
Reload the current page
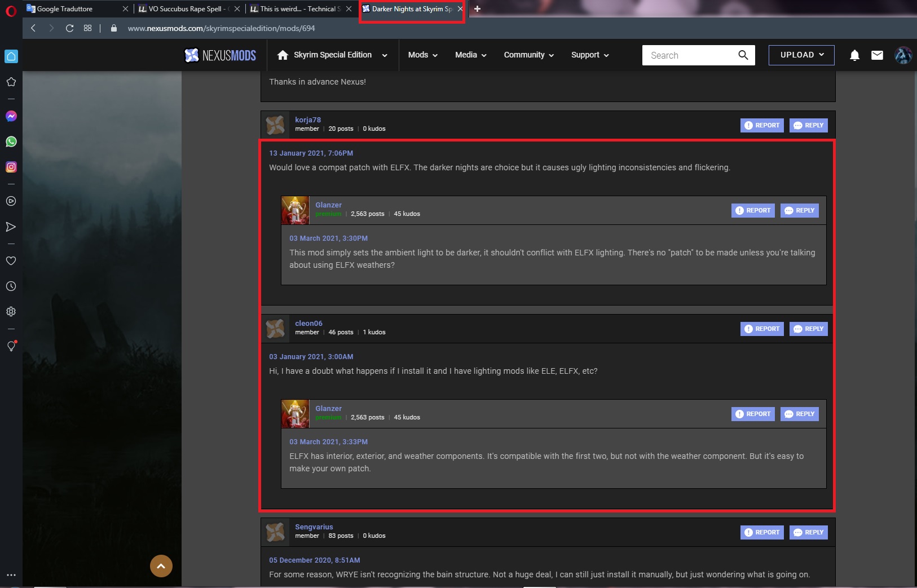69,28
